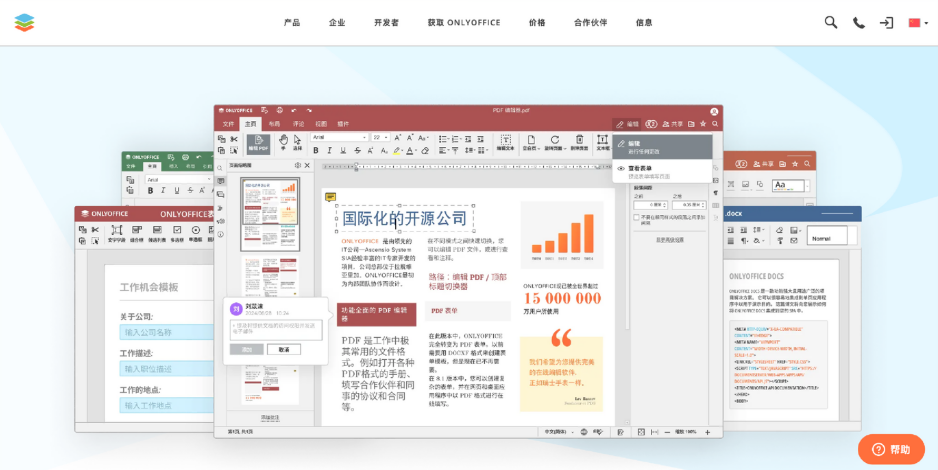Switch to 视图 tab in PDF editor

321,124
